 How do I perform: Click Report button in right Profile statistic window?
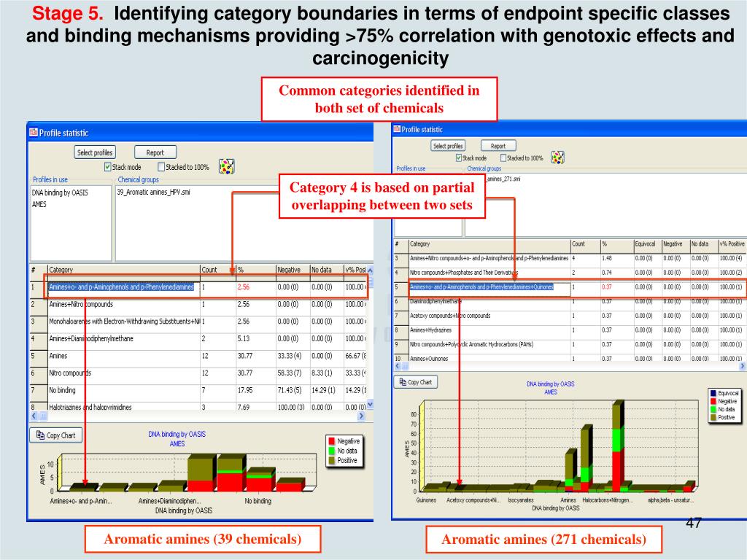pos(498,146)
